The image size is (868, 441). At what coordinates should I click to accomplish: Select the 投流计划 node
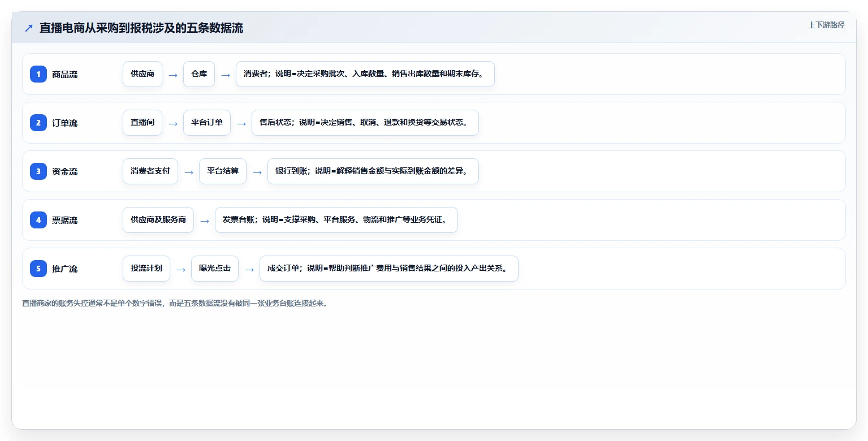146,269
